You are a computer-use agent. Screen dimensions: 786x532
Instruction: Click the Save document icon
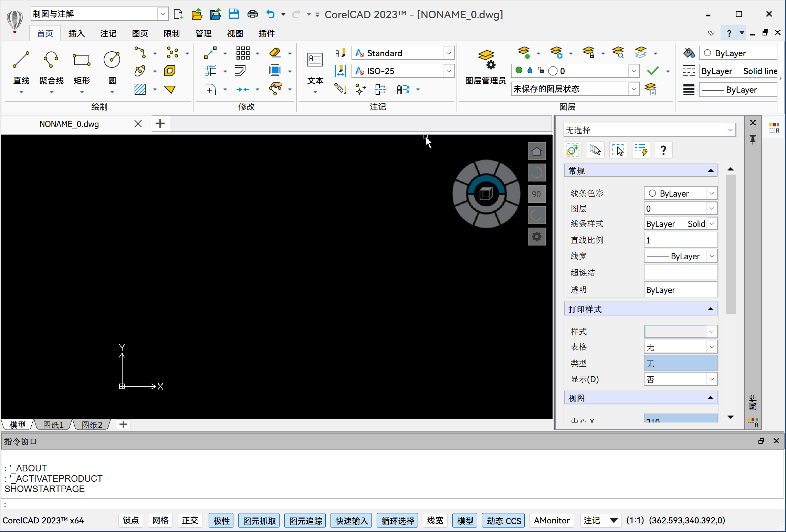234,14
